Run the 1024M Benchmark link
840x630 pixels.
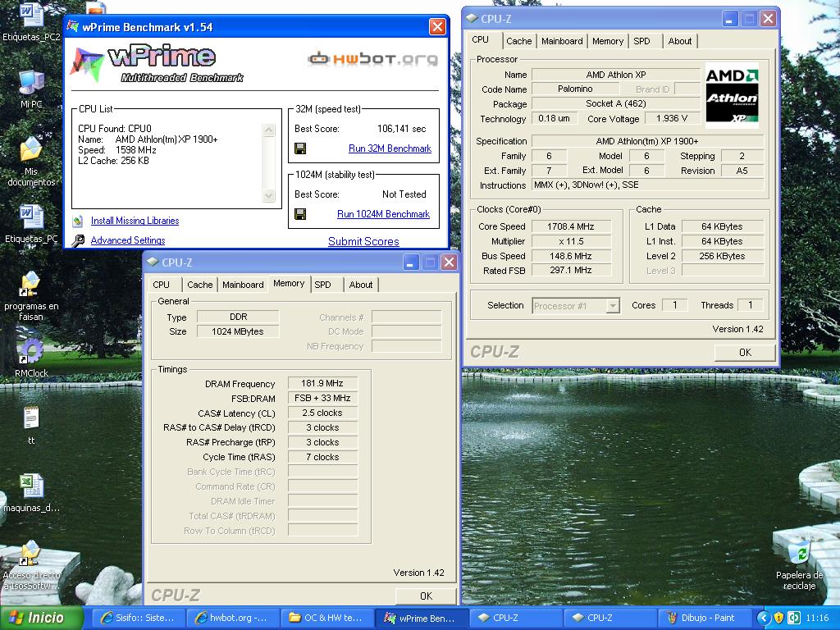pos(383,214)
